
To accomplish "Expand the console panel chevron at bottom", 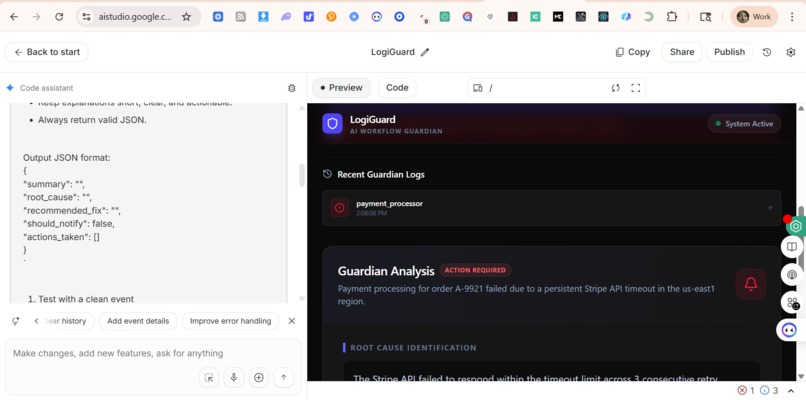I will point(791,391).
